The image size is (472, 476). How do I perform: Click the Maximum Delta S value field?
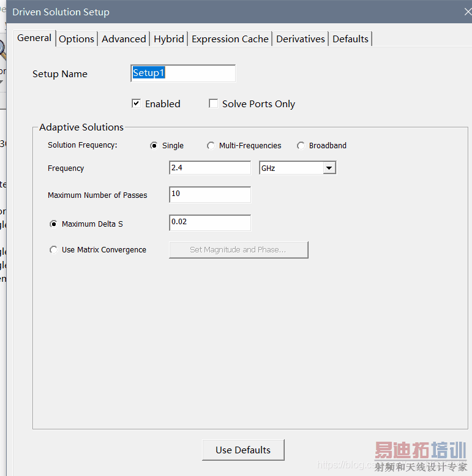pos(210,223)
